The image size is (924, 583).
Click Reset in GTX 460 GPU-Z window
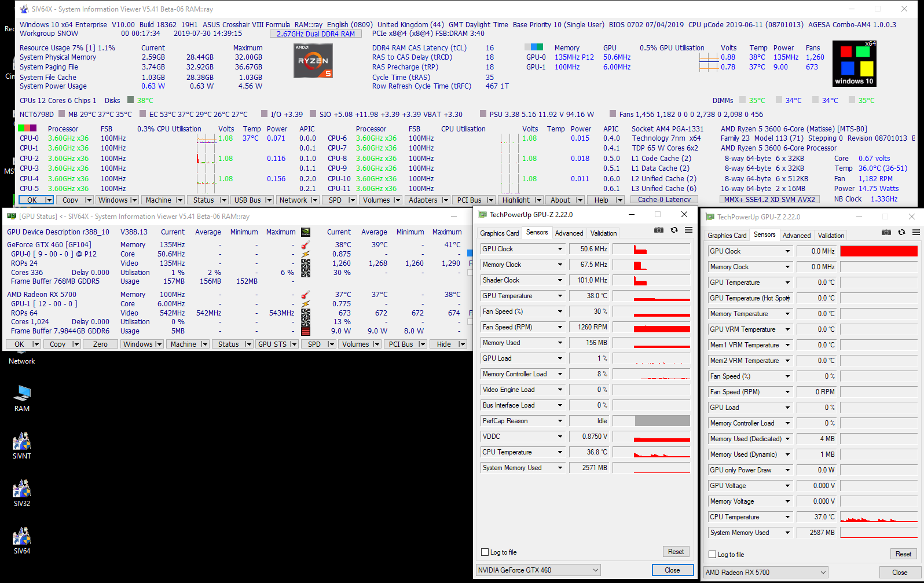(x=676, y=552)
